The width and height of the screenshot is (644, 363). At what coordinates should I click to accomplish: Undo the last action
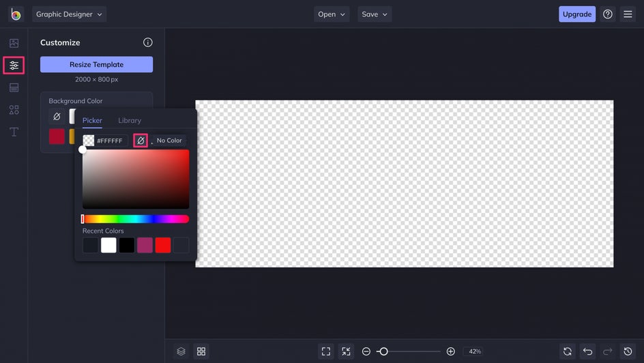click(587, 351)
